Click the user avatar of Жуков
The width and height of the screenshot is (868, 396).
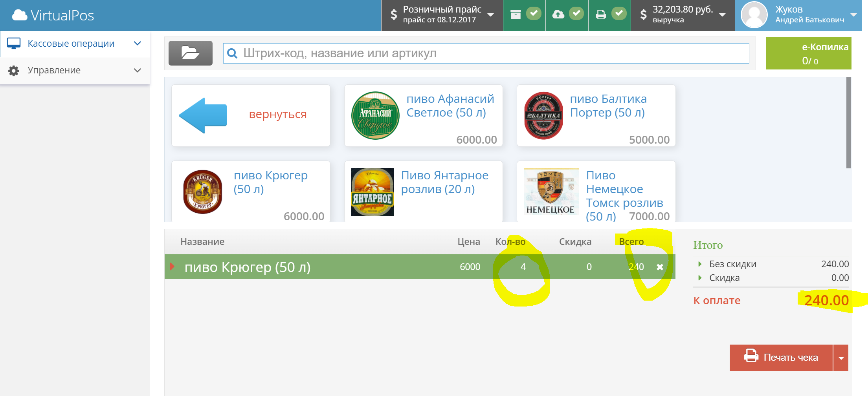(754, 15)
